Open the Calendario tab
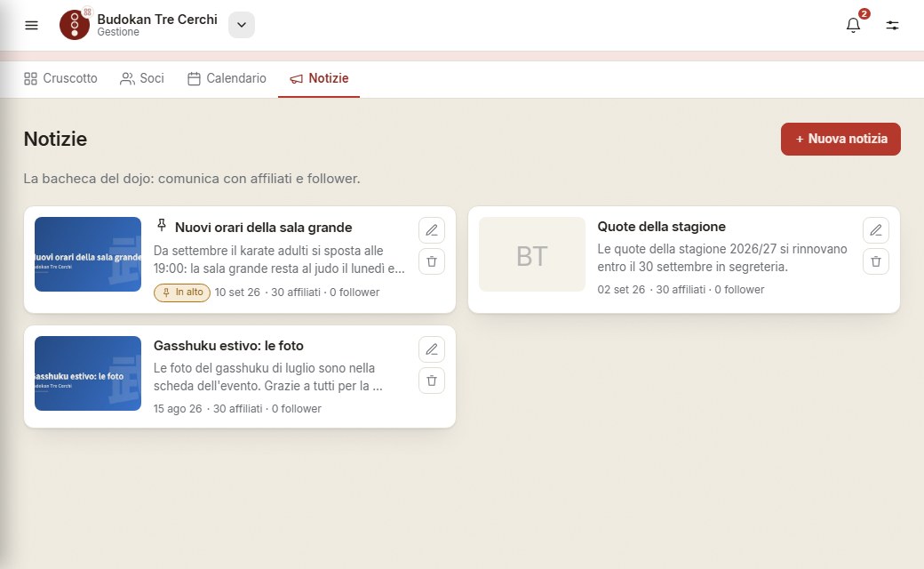 [x=227, y=78]
